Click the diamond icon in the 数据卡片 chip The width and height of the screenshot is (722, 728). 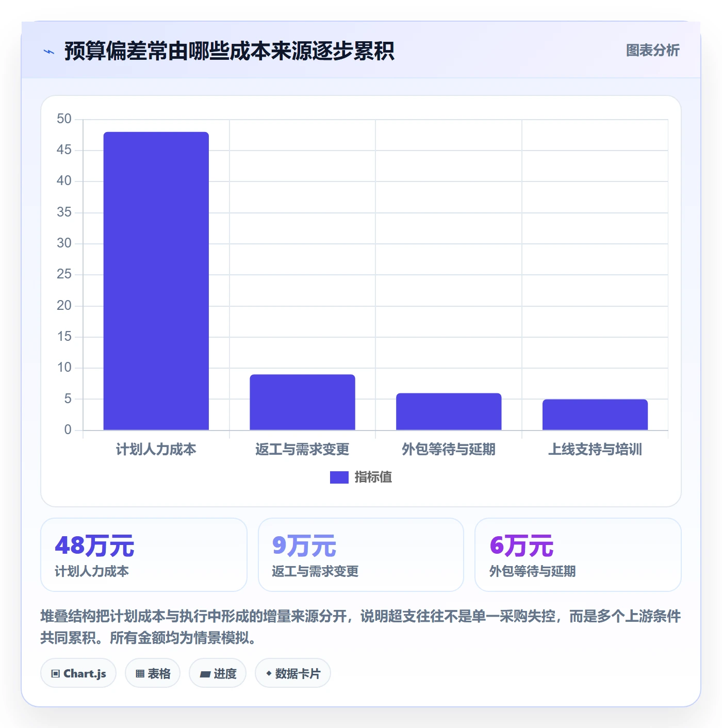click(269, 673)
